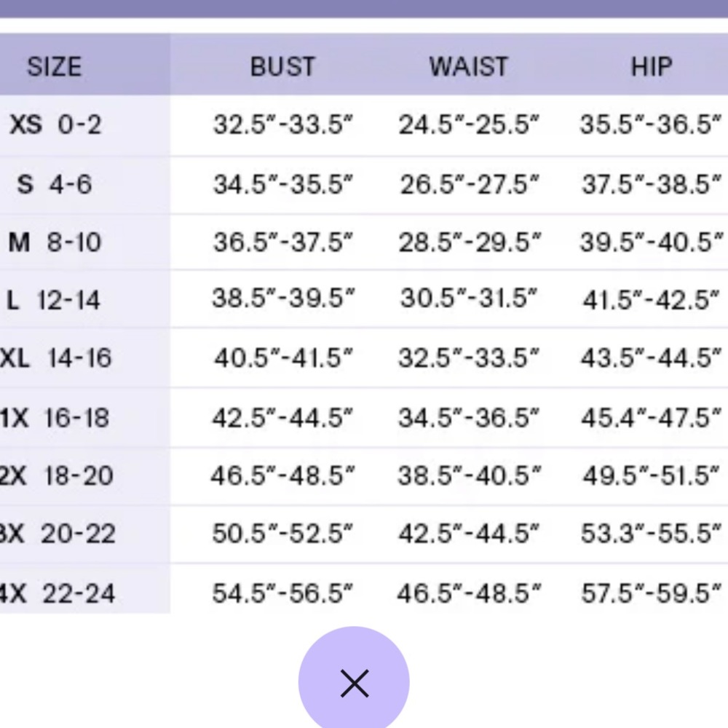Select the M 8-10 size row
The width and height of the screenshot is (728, 728).
[x=55, y=242]
